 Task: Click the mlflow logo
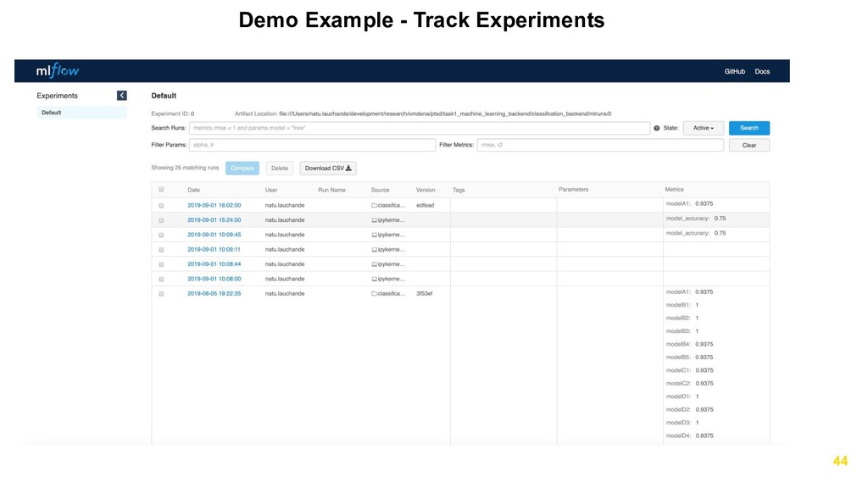pos(58,71)
